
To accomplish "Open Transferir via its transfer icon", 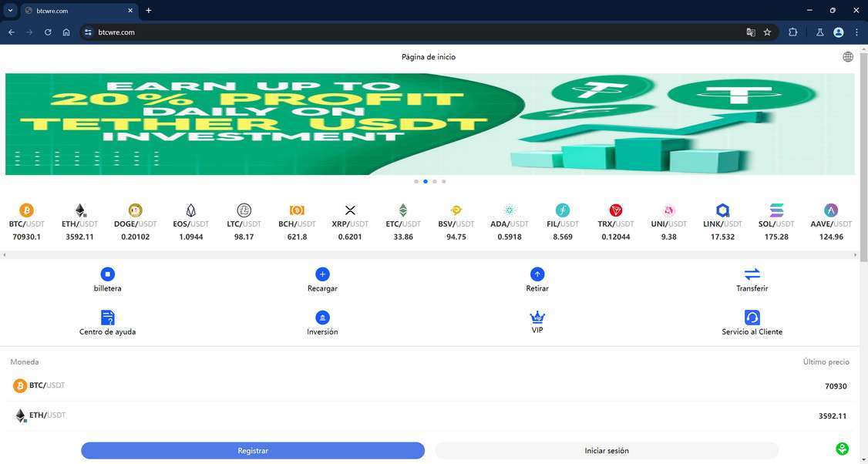I will (x=752, y=274).
